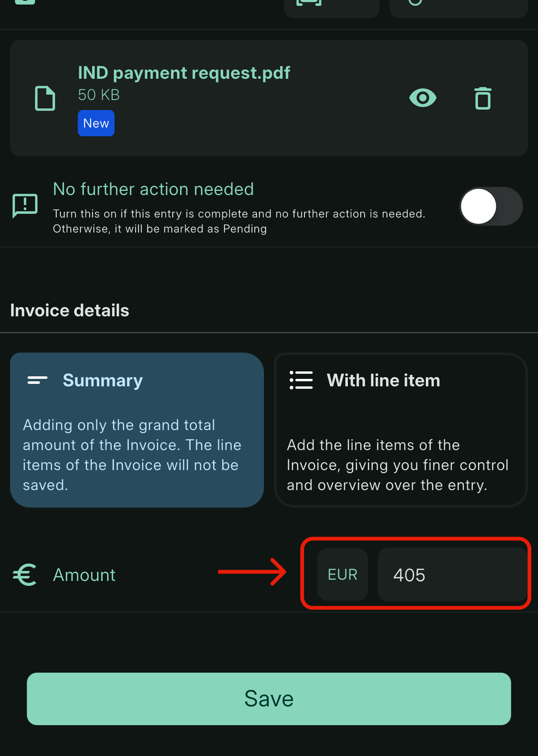Click the No further action needed label

153,189
